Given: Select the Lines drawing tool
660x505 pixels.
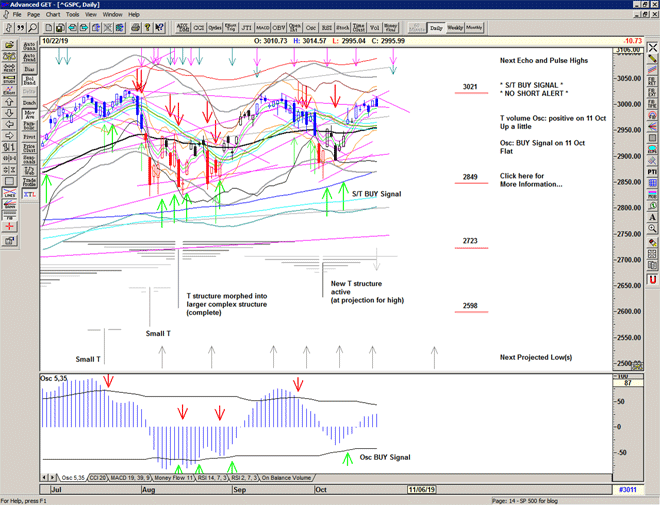Looking at the screenshot, I should [x=9, y=193].
